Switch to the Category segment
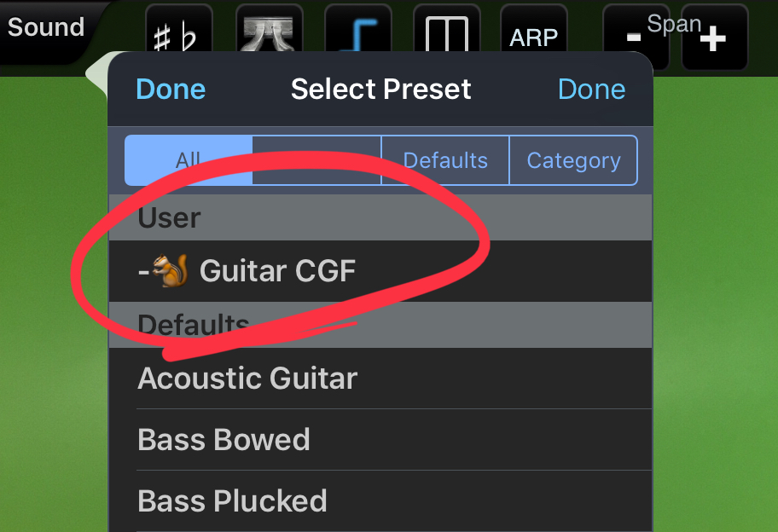778x532 pixels. pos(573,160)
